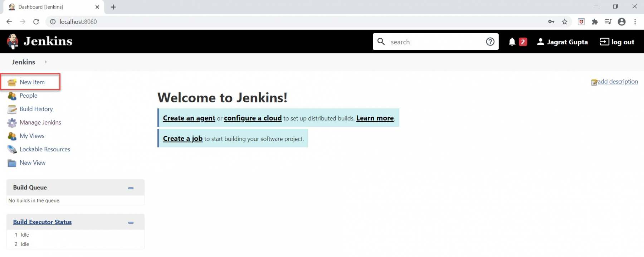The height and width of the screenshot is (257, 644).
Task: Click the add description link
Action: click(x=618, y=82)
